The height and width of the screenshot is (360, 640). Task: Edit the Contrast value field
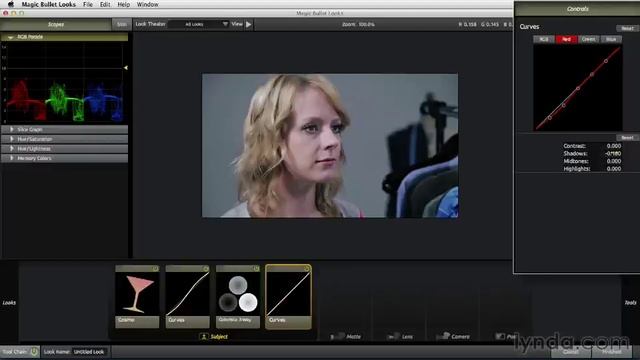pyautogui.click(x=613, y=146)
